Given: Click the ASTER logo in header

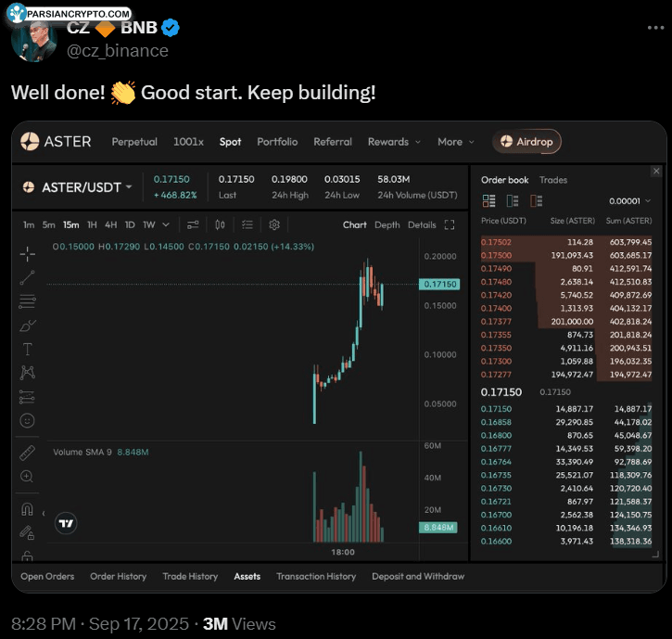Looking at the screenshot, I should (56, 142).
